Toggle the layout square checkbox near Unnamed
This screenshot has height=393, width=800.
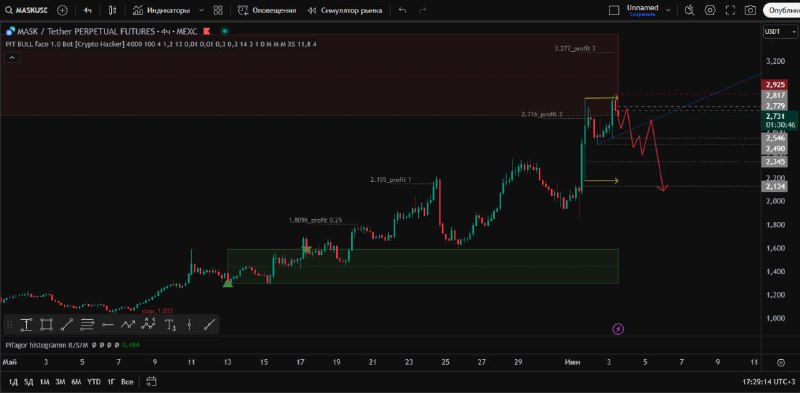click(614, 10)
